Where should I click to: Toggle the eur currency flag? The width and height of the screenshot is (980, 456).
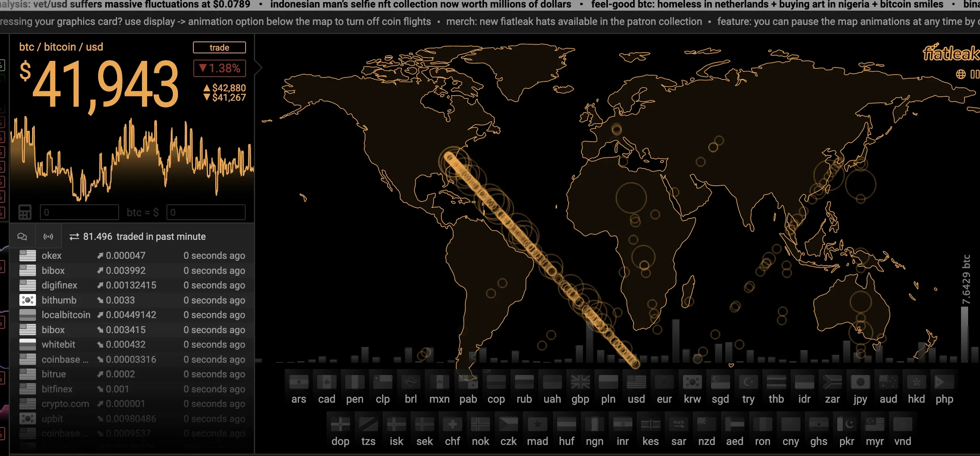(664, 383)
